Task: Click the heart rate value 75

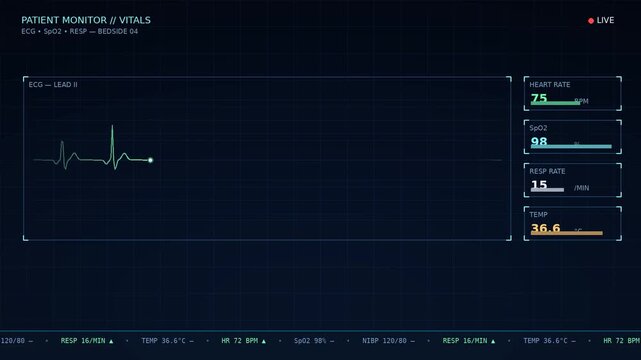Action: pyautogui.click(x=539, y=98)
